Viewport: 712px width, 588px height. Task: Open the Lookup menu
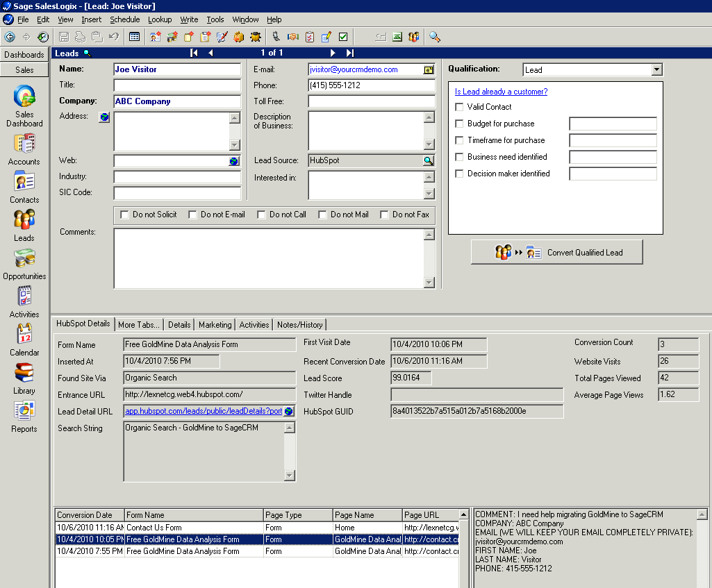click(x=160, y=19)
